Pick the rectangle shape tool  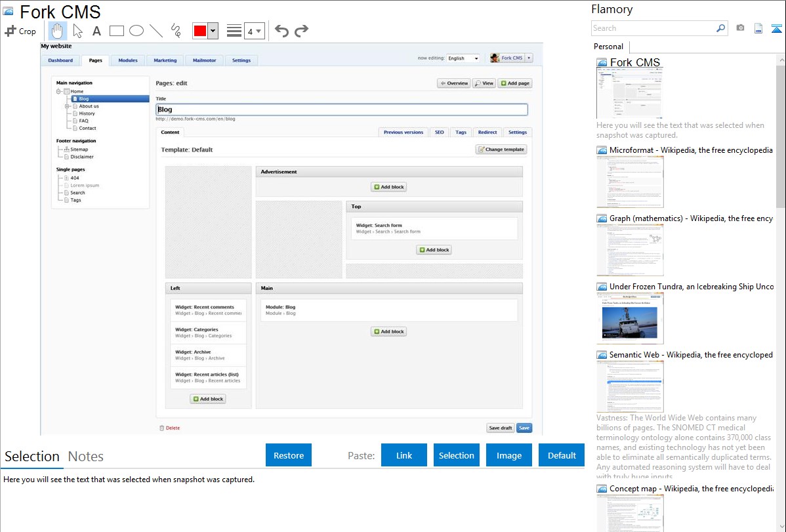coord(117,31)
